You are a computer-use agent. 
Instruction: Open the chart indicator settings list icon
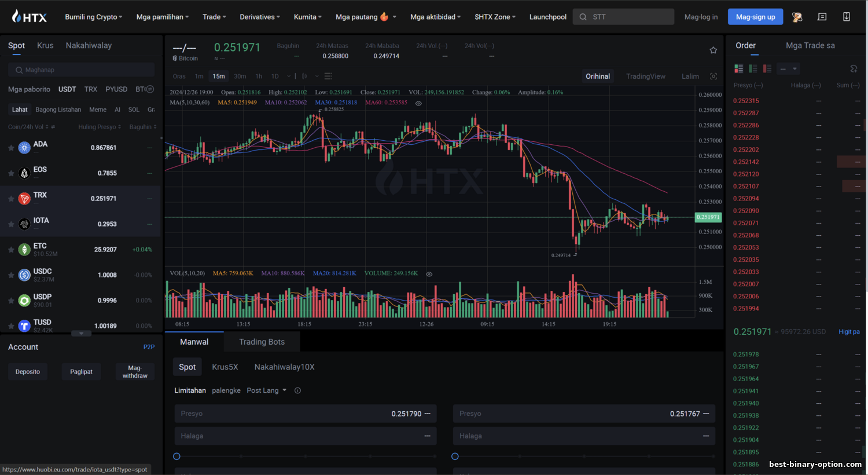click(328, 76)
